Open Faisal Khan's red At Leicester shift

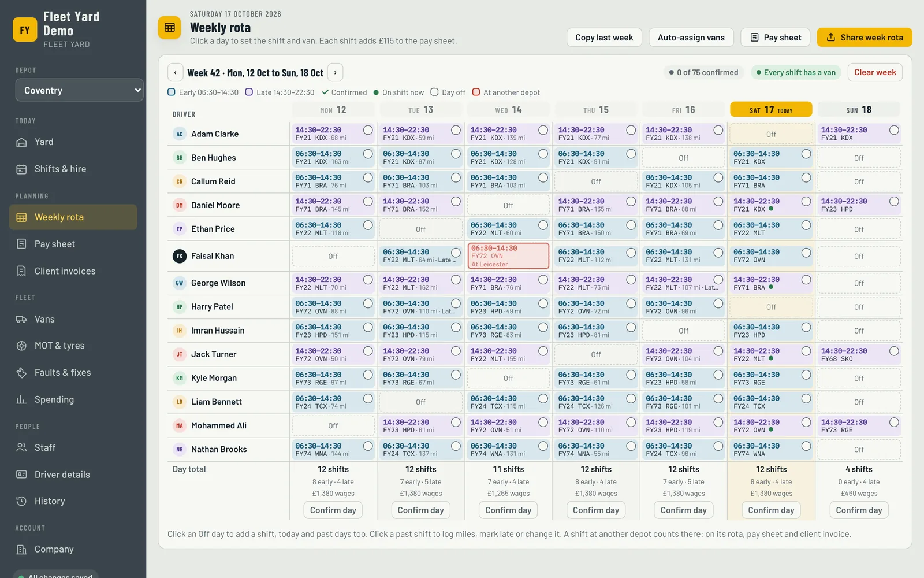[x=508, y=256]
